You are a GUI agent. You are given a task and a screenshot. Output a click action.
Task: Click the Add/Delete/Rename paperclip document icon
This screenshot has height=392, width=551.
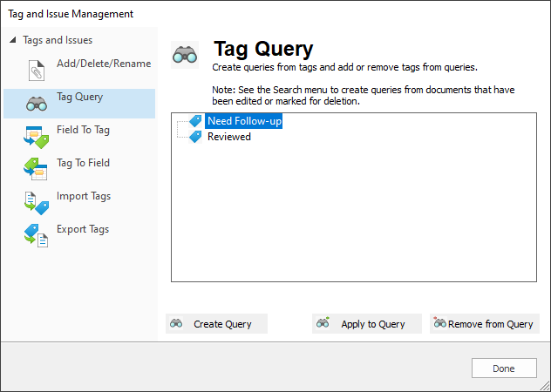[37, 71]
